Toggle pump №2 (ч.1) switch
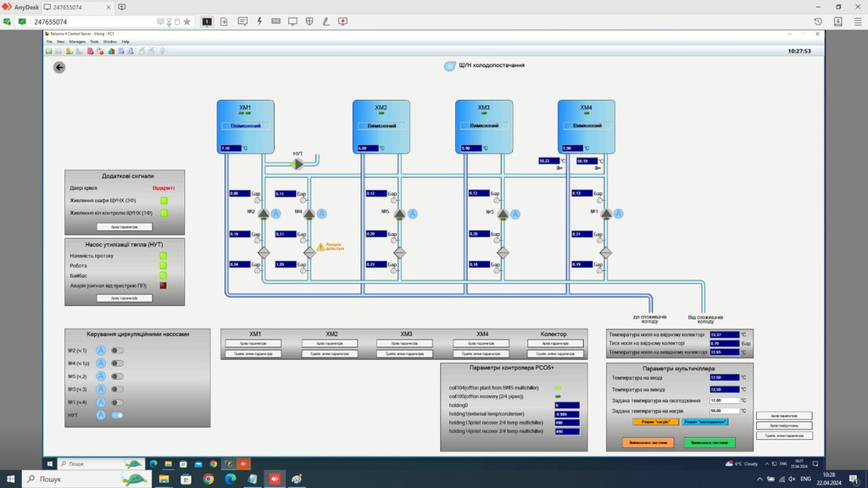 (117, 350)
